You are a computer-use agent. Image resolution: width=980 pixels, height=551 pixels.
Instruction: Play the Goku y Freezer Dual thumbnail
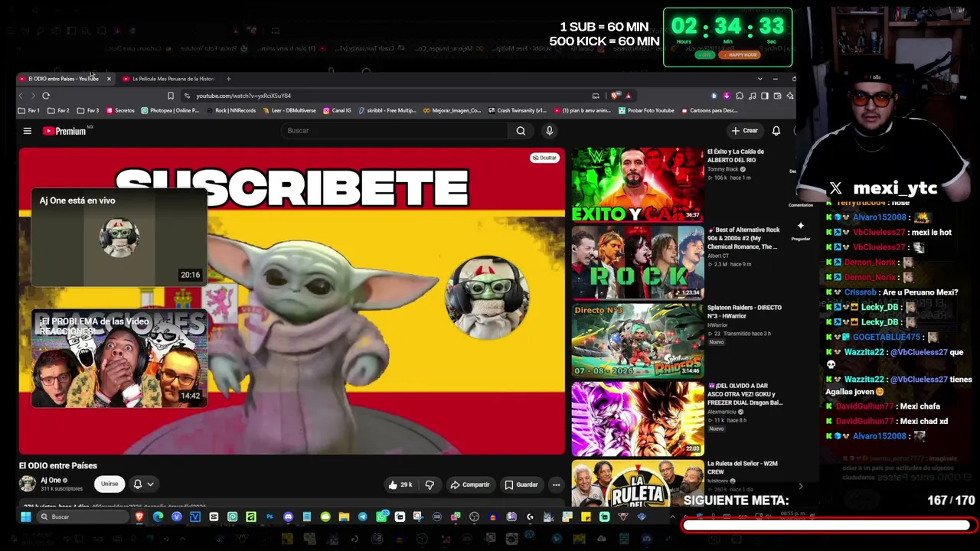pos(638,419)
